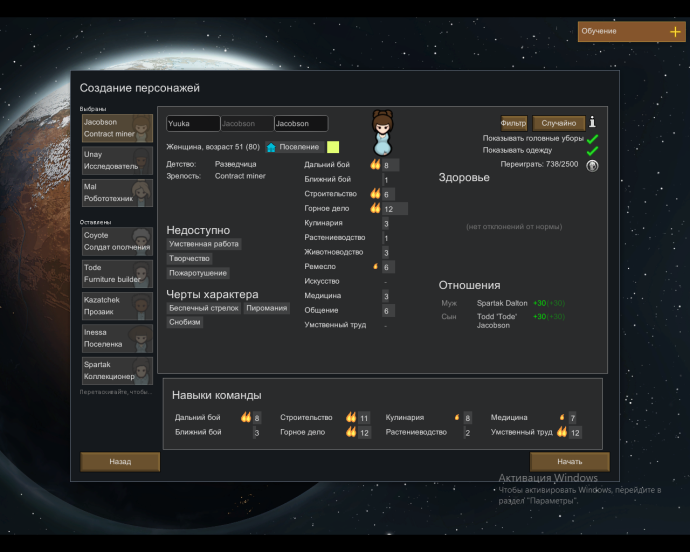The image size is (690, 552).
Task: Select Kazatchek Прозаик pawn
Action: 117,306
